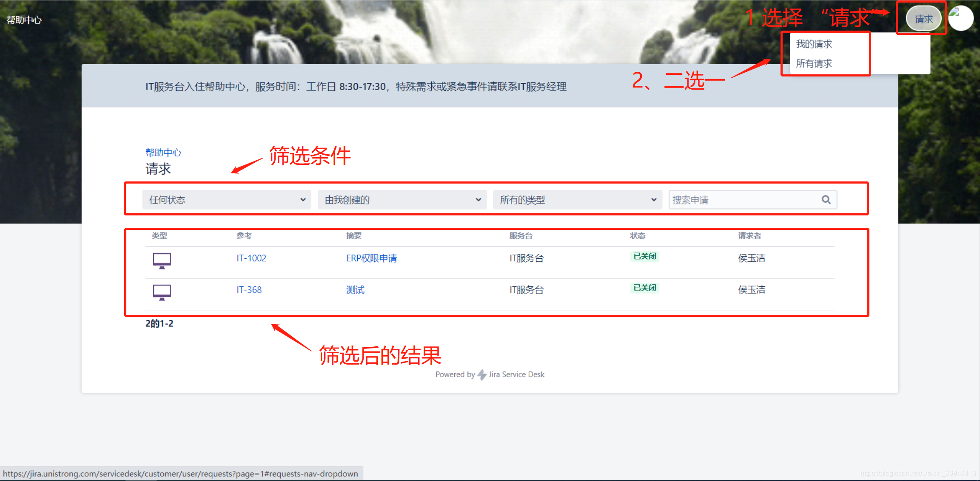Screen dimensions: 980x481
Task: Open the 由我创建的 filter dropdown
Action: (402, 200)
